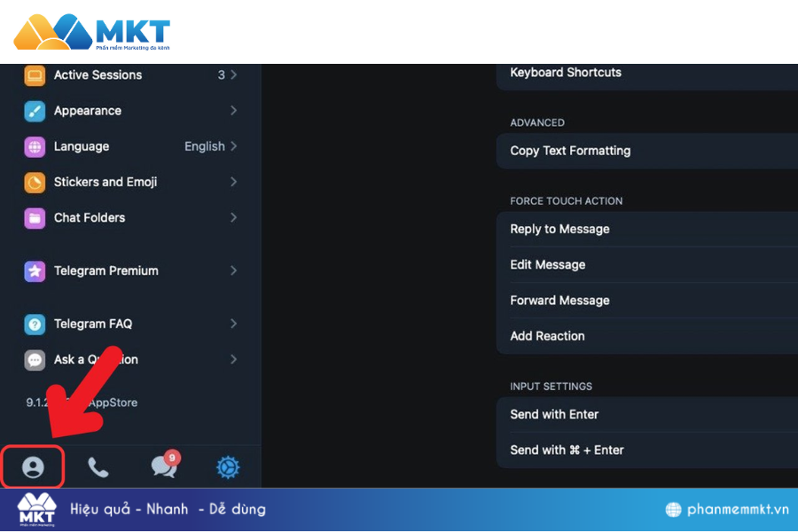Click the Telegram Premium star icon

(35, 270)
